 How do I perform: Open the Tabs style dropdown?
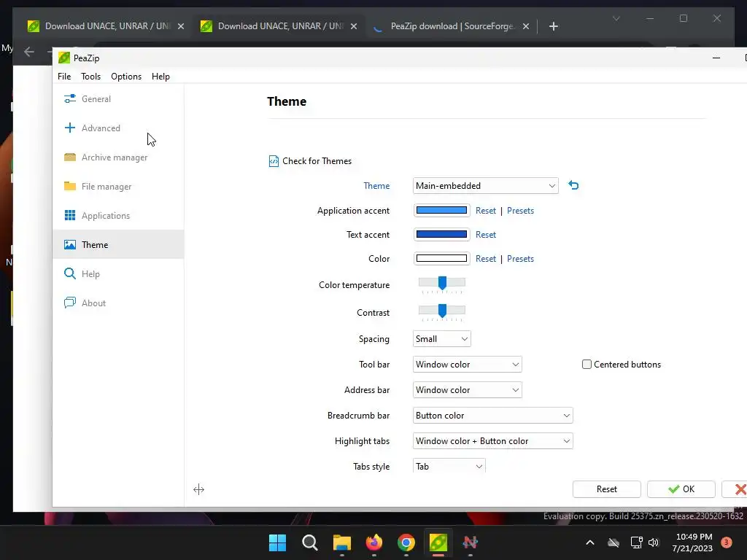449,466
